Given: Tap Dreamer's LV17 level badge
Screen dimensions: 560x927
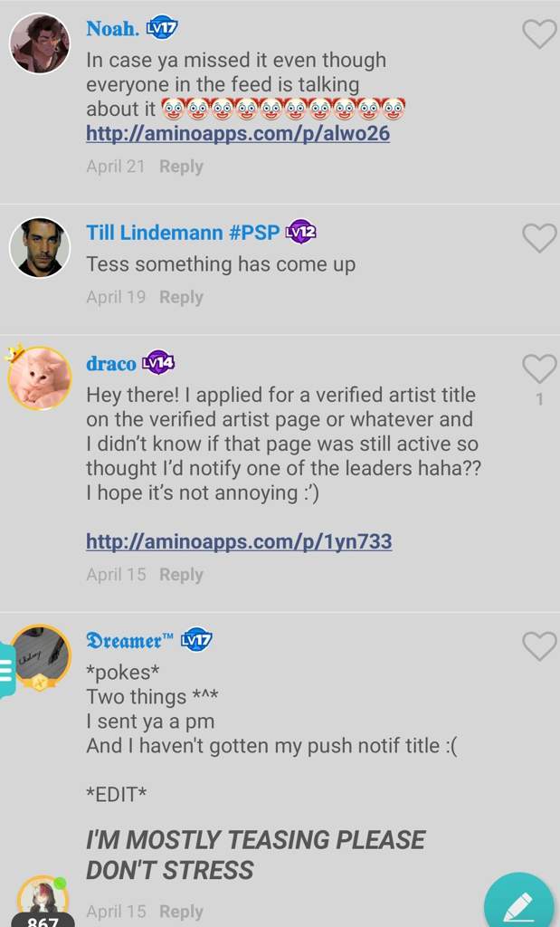Looking at the screenshot, I should coord(196,640).
